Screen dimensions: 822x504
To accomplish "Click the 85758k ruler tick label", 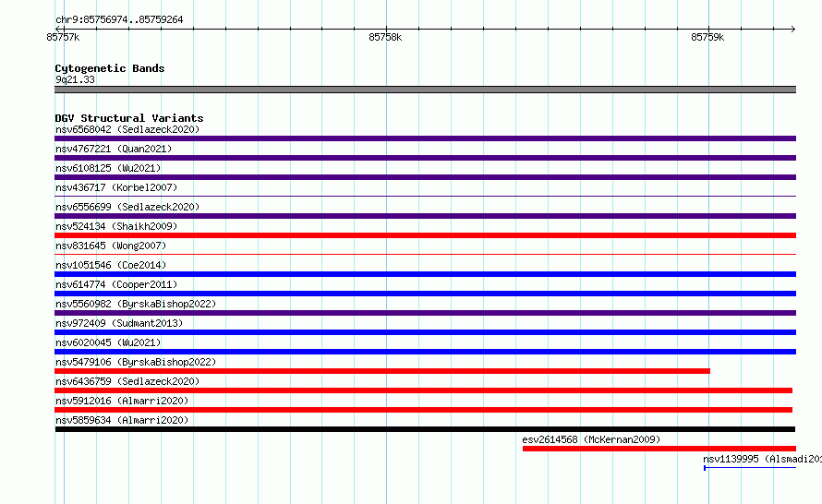I will click(x=385, y=37).
